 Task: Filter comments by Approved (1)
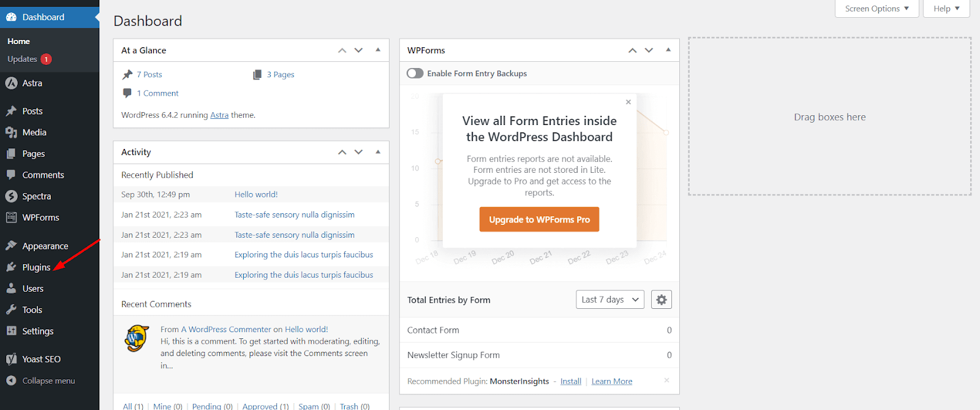(266, 406)
